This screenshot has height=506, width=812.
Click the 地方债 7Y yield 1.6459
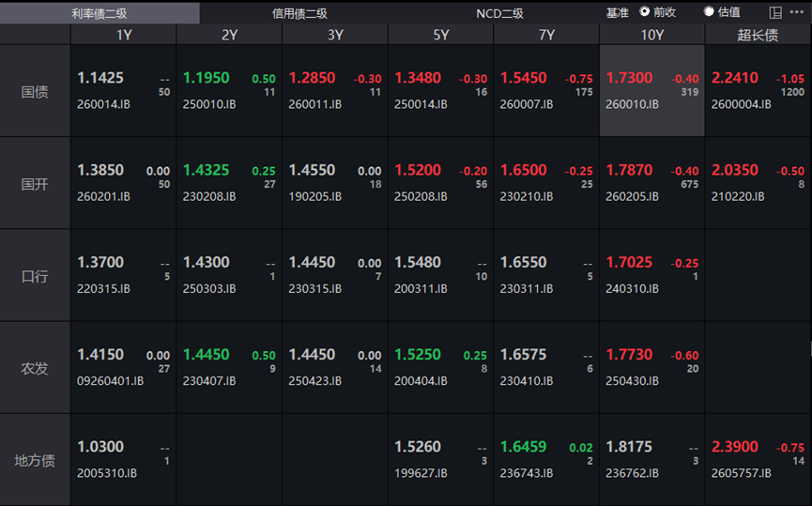coord(523,447)
